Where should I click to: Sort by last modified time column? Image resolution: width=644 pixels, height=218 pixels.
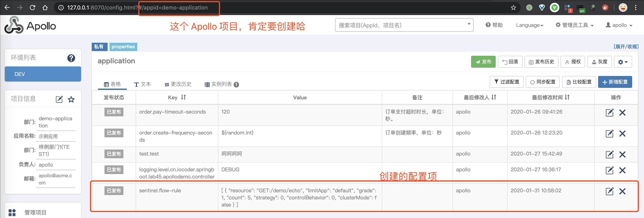(567, 97)
